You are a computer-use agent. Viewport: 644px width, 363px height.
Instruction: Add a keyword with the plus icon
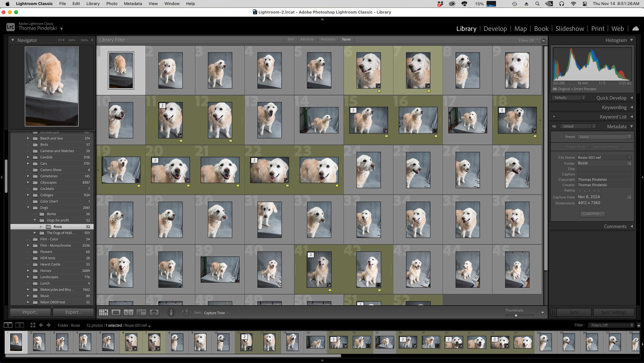[554, 117]
